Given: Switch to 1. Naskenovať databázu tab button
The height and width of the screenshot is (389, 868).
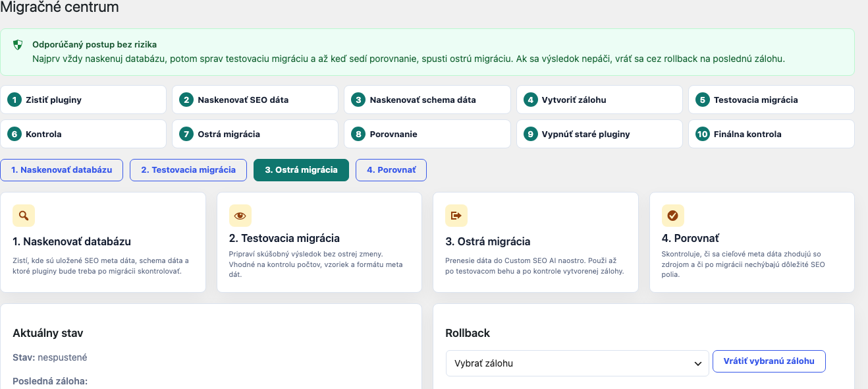Looking at the screenshot, I should pos(62,169).
